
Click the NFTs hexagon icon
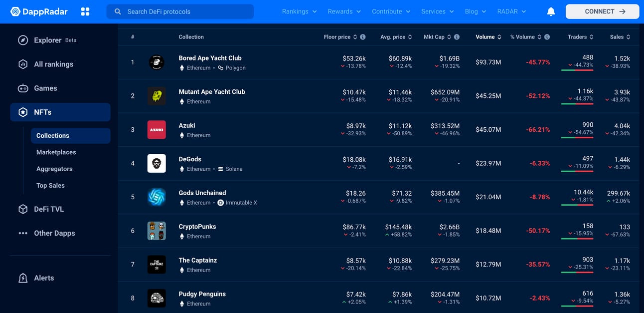[23, 112]
